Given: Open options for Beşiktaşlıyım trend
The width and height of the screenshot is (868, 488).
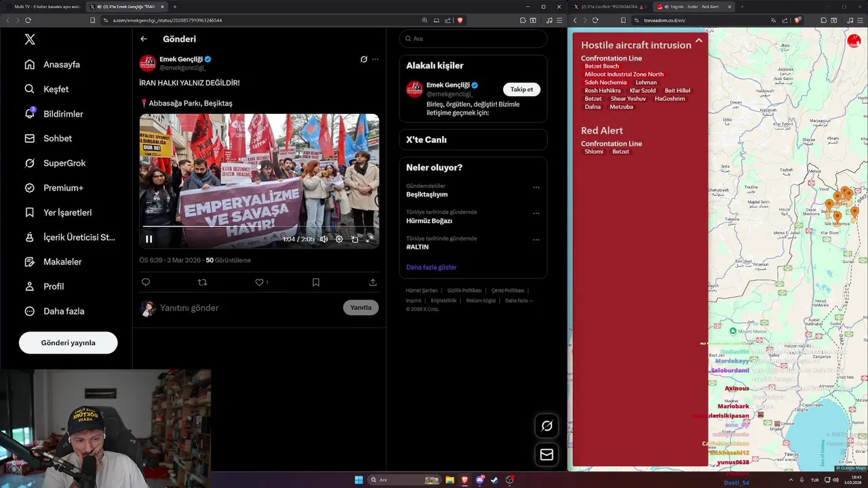Looking at the screenshot, I should click(x=536, y=187).
